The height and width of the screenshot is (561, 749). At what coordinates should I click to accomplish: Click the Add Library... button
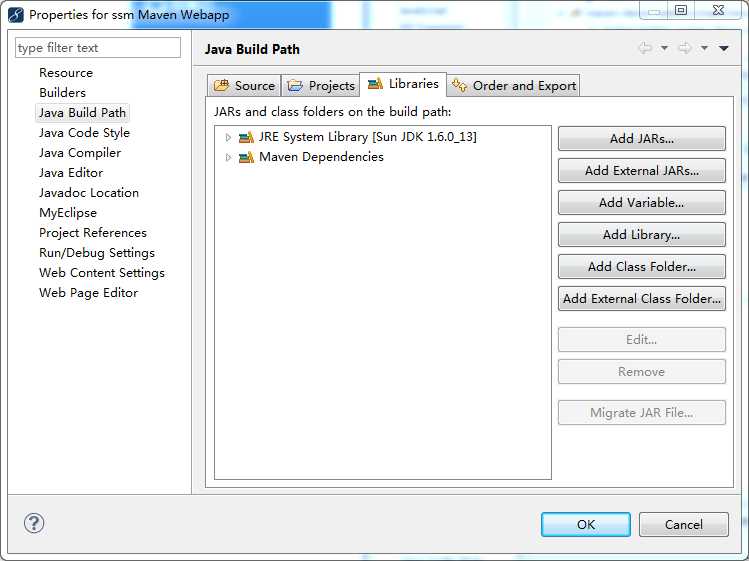coord(642,235)
